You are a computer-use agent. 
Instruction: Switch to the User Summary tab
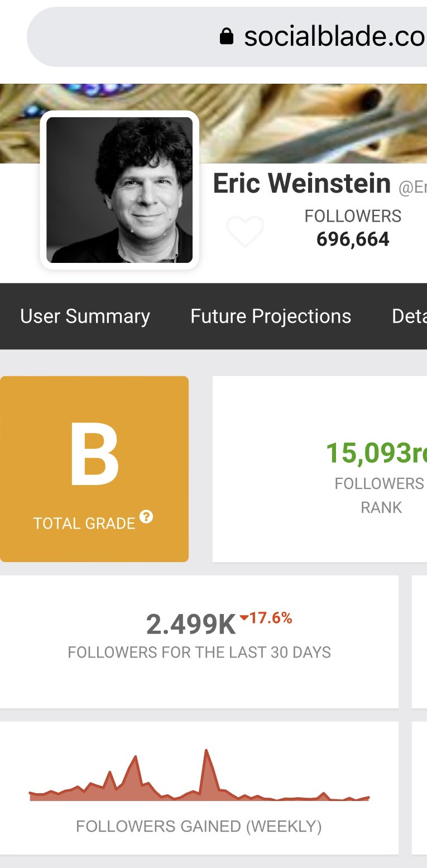pos(85,316)
